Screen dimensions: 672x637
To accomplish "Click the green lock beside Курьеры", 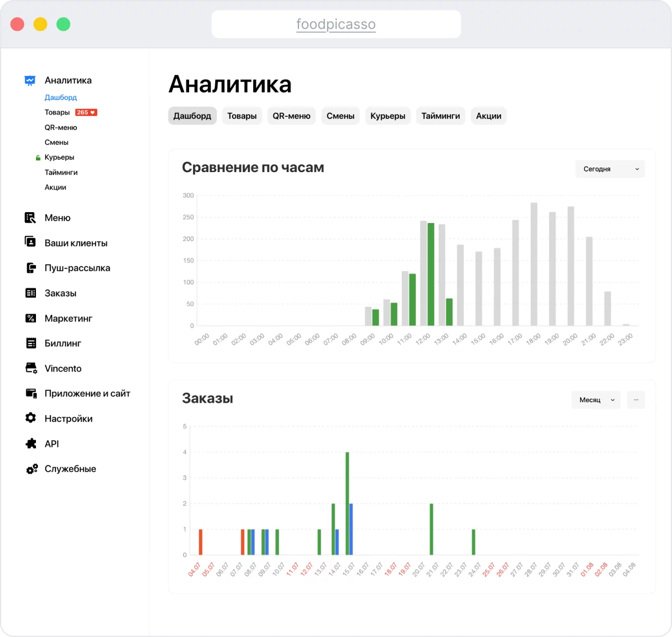I will [x=38, y=158].
